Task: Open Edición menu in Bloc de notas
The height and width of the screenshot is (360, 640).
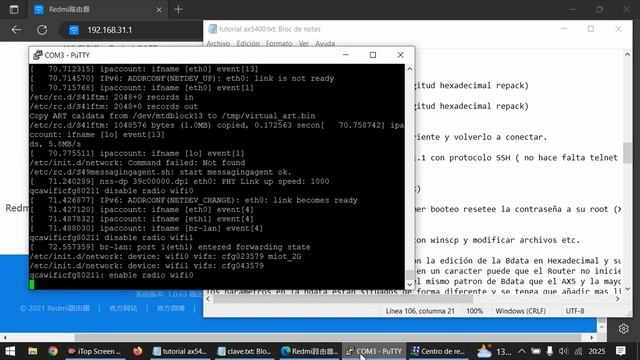Action: 248,43
